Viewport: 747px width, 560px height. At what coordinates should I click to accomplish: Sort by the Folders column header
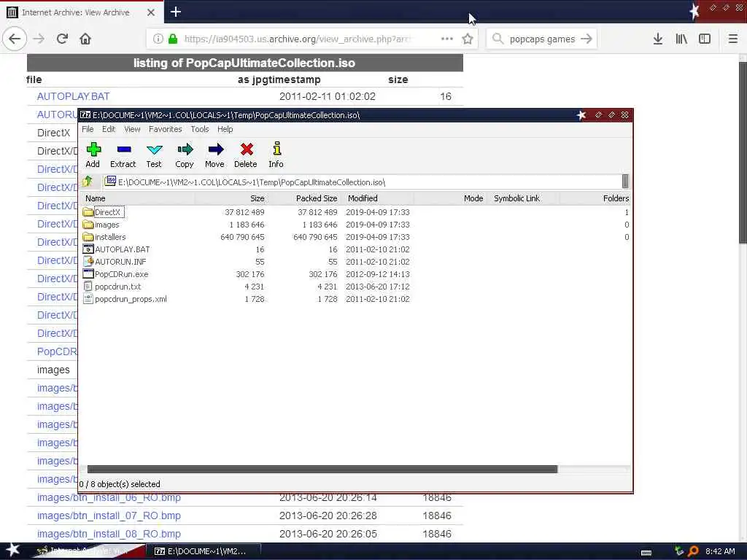pos(595,198)
